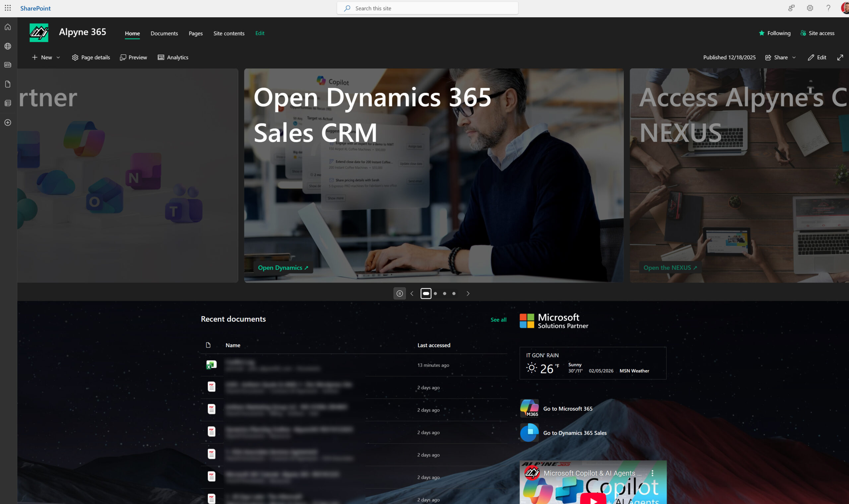The image size is (849, 504).
Task: Open the settings gear in the top bar
Action: pyautogui.click(x=810, y=8)
